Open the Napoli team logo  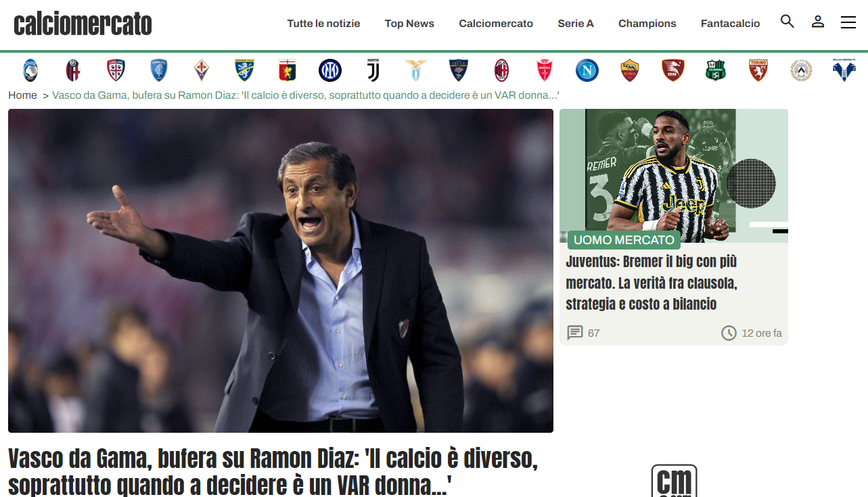click(x=587, y=70)
